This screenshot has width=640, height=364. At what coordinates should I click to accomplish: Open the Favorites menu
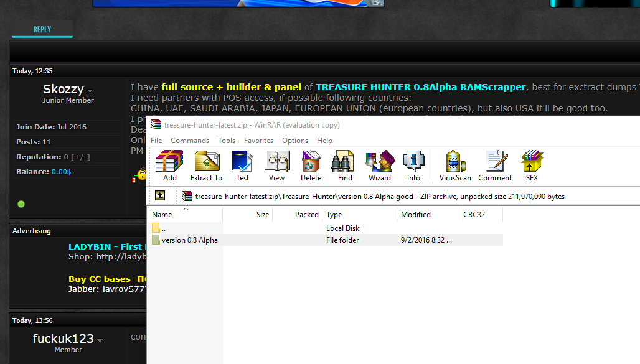[x=259, y=141]
